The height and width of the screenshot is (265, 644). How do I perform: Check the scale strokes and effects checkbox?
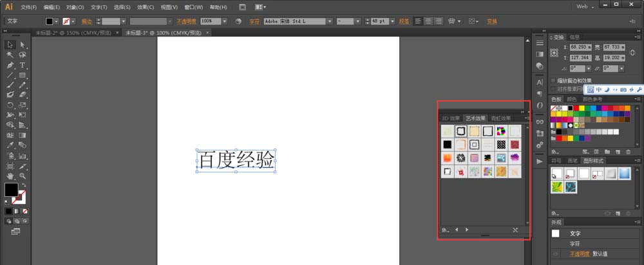pyautogui.click(x=553, y=80)
